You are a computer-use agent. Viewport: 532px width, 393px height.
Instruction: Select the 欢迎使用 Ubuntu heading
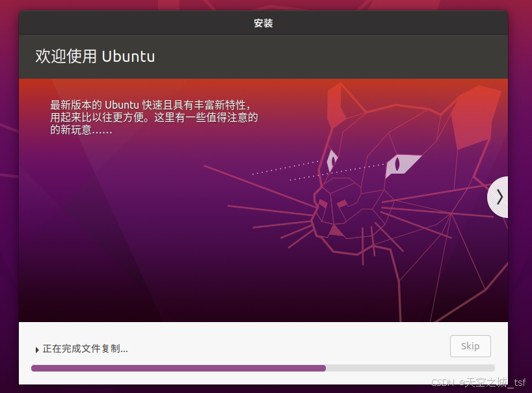click(95, 56)
